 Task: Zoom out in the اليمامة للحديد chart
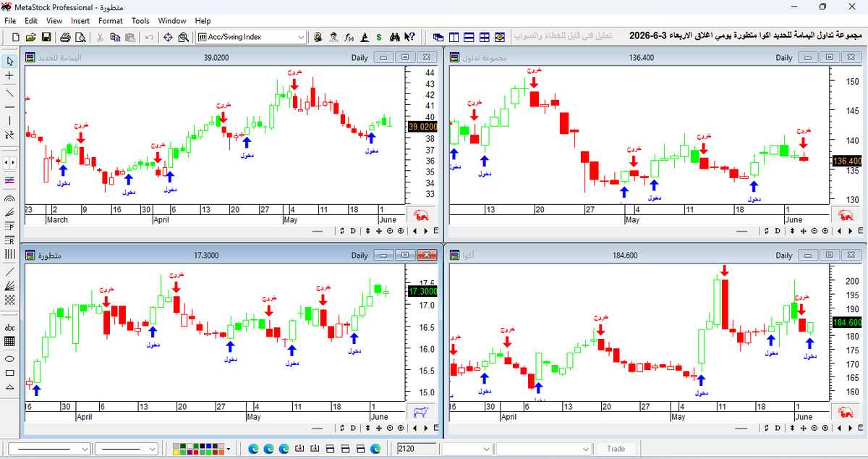(389, 231)
